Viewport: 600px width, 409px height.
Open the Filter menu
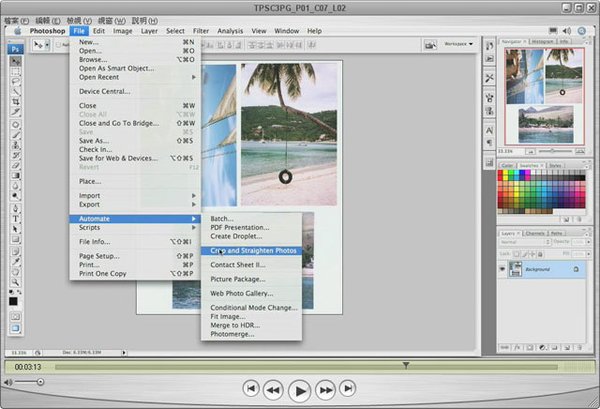point(201,31)
